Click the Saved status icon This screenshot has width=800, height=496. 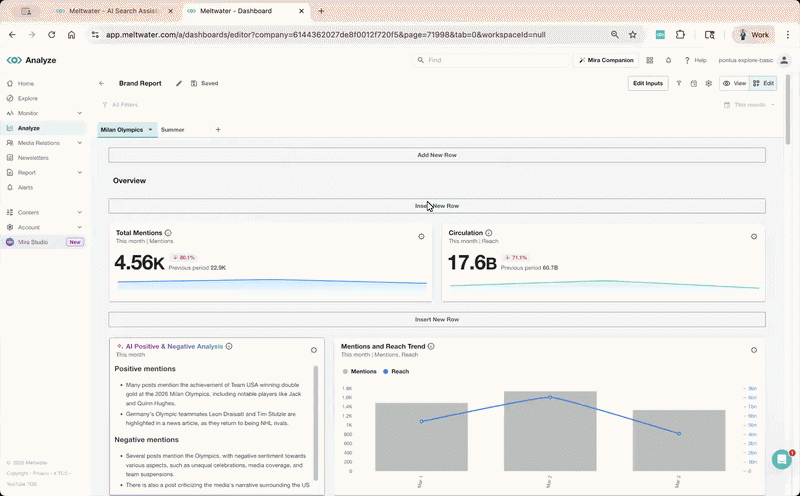click(194, 83)
